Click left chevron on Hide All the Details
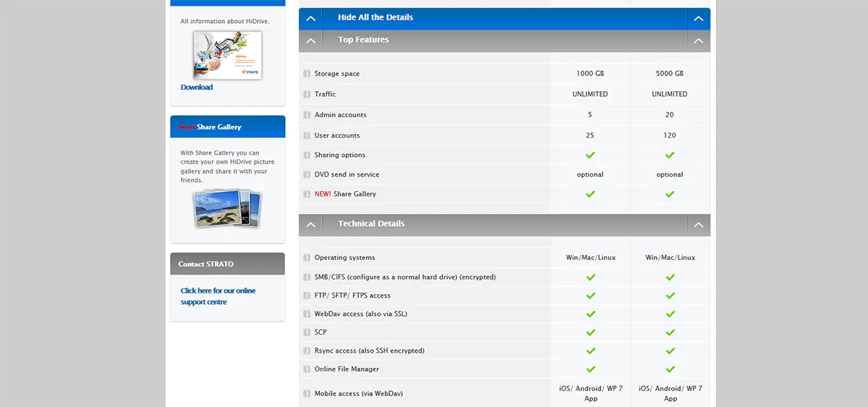 point(310,18)
